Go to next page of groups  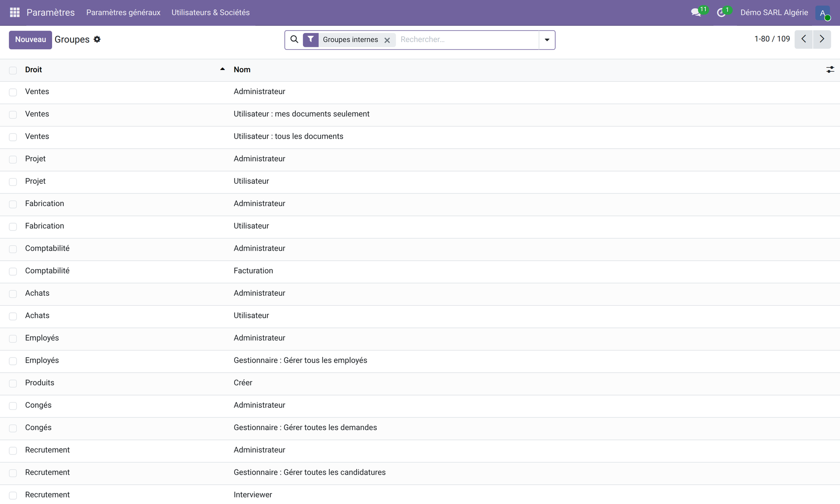click(822, 39)
